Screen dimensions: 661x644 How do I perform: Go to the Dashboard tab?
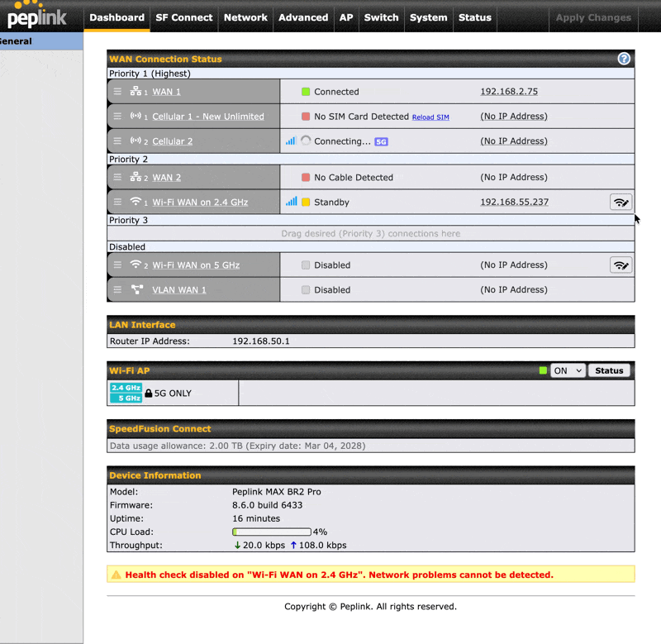(117, 17)
